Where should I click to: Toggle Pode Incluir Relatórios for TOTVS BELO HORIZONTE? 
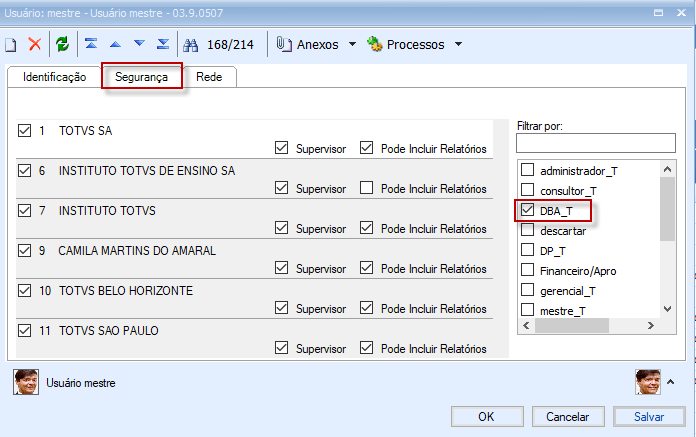(x=366, y=307)
